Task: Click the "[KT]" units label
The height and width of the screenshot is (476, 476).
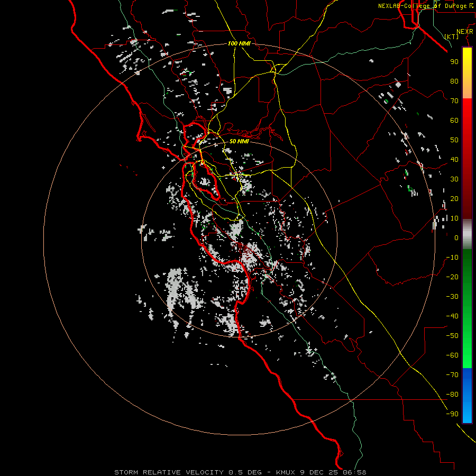Action: [452, 36]
